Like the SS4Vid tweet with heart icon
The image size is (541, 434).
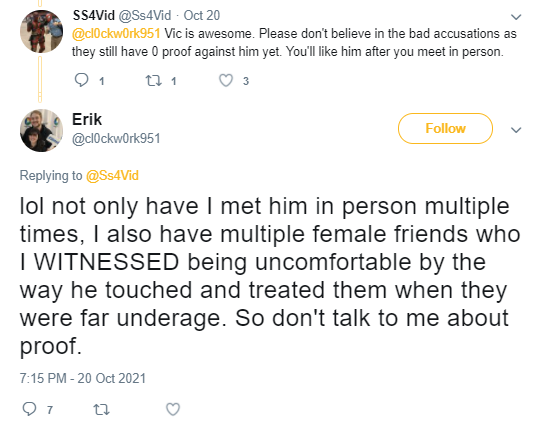pos(226,80)
